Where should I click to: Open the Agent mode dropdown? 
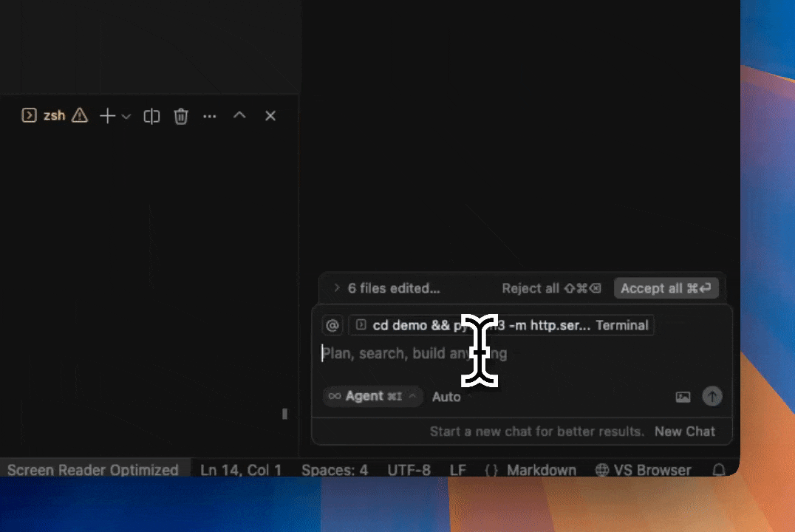(x=373, y=396)
